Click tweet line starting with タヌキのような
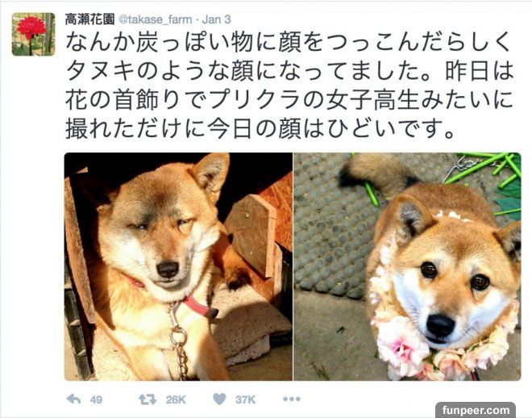 290,71
